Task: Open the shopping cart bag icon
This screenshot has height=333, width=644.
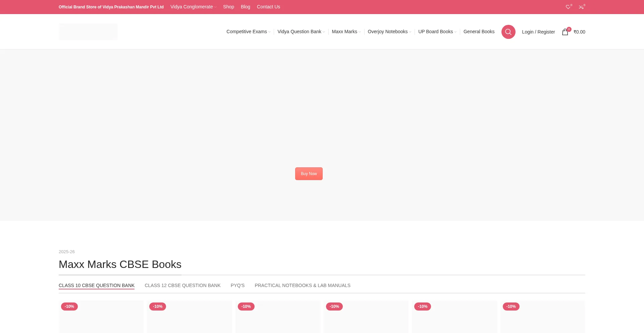Action: 565,32
